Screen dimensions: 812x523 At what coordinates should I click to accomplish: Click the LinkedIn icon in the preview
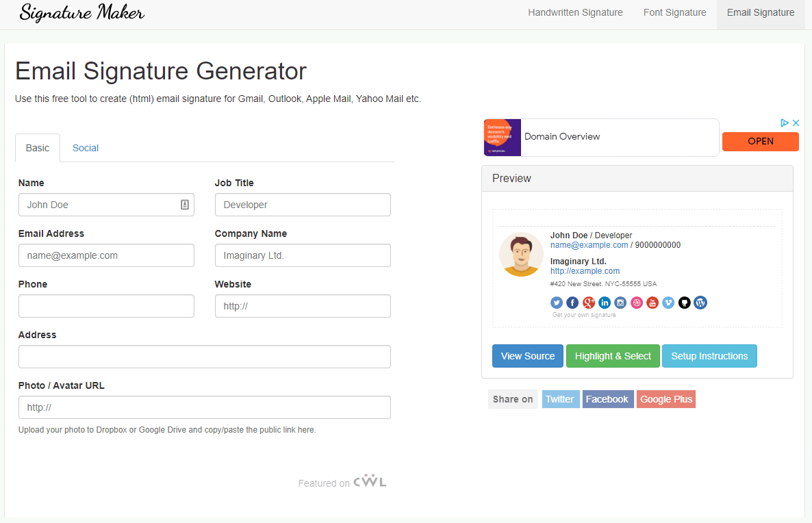pos(605,302)
